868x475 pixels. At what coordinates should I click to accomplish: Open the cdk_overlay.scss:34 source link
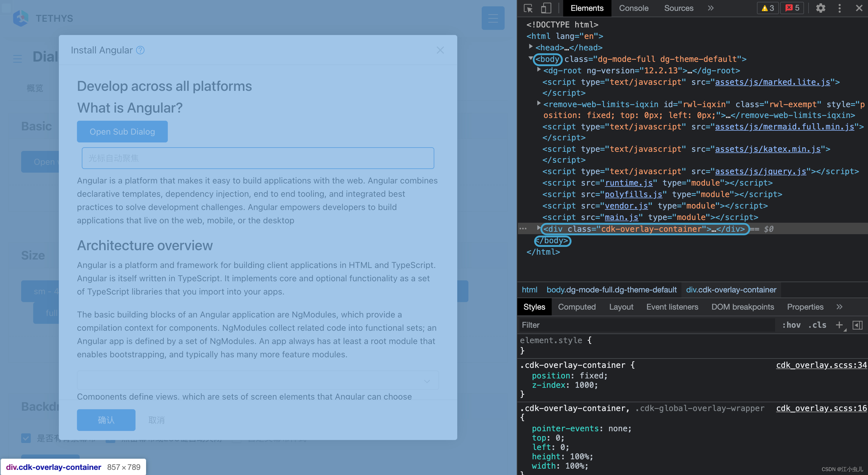pyautogui.click(x=821, y=365)
